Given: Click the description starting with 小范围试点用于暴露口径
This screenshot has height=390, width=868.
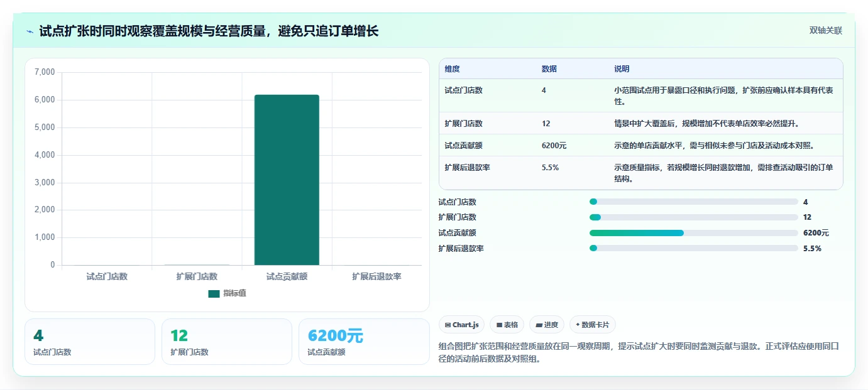Looking at the screenshot, I should click(724, 95).
